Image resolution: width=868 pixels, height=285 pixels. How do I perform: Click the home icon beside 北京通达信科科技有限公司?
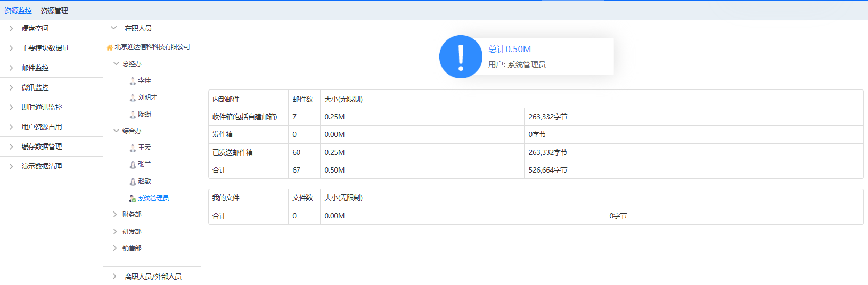[109, 47]
